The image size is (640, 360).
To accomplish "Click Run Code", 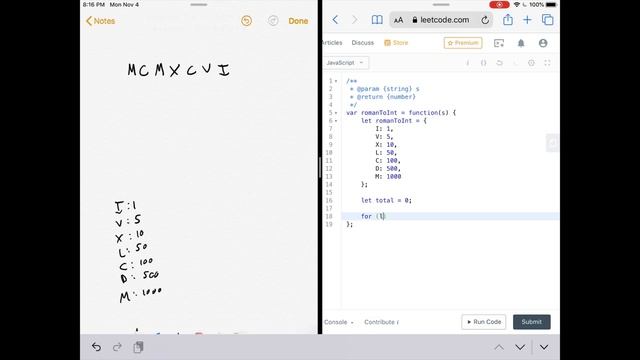I will [484, 322].
